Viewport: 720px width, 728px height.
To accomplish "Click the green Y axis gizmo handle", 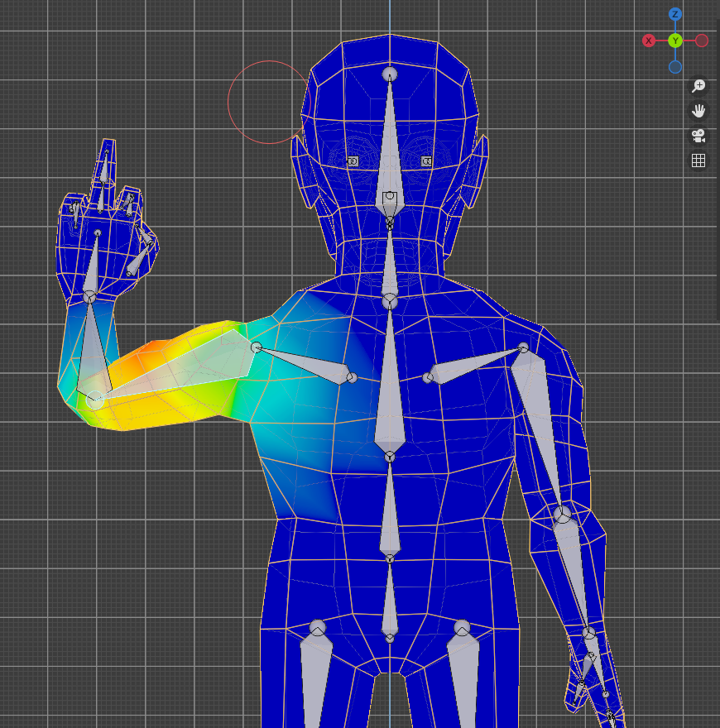I will coord(675,41).
